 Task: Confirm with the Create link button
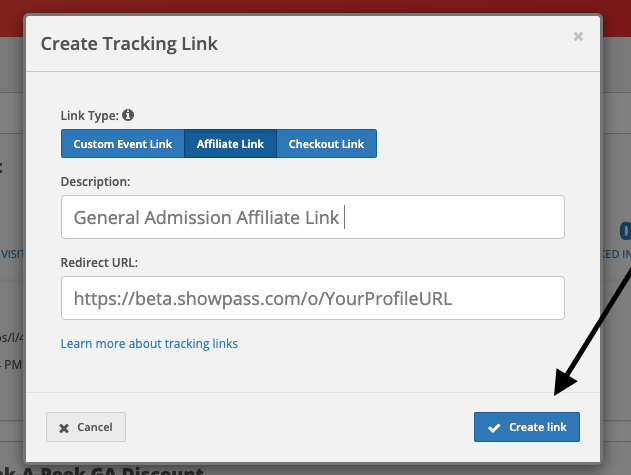click(x=527, y=427)
